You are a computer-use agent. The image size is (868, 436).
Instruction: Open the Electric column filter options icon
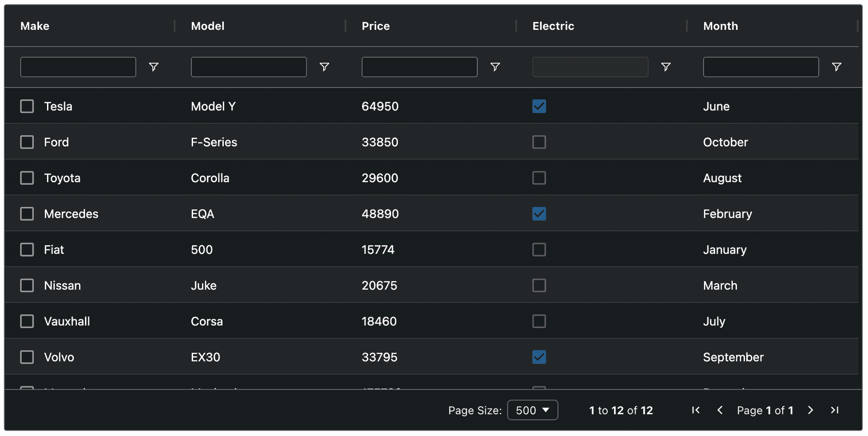tap(665, 67)
